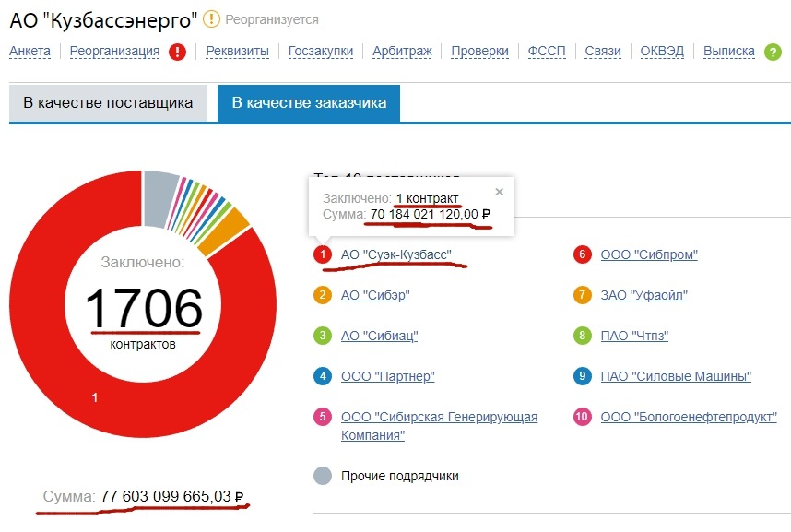Viewport: 791px width, 532px height.
Task: Open supplier ООО "Сибпром" link
Action: (x=649, y=254)
